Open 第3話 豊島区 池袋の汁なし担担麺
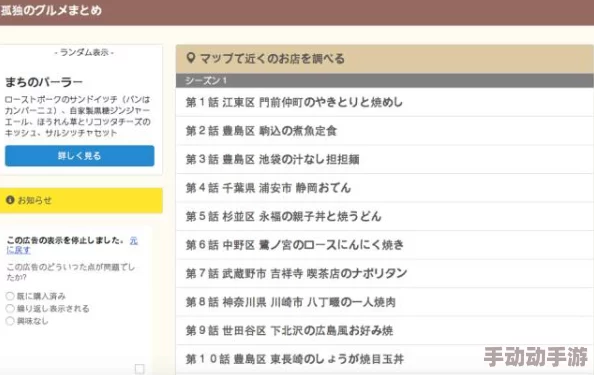594x375 pixels. coord(385,159)
